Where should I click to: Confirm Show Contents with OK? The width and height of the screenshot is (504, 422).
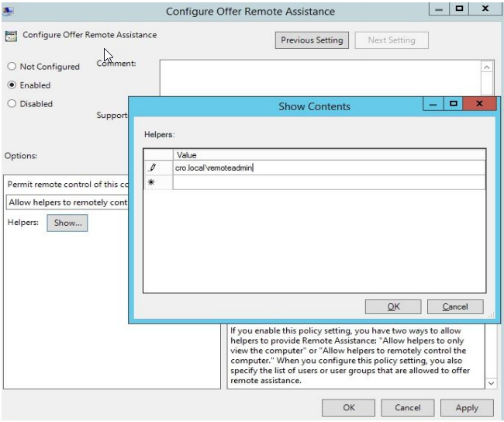[x=393, y=306]
